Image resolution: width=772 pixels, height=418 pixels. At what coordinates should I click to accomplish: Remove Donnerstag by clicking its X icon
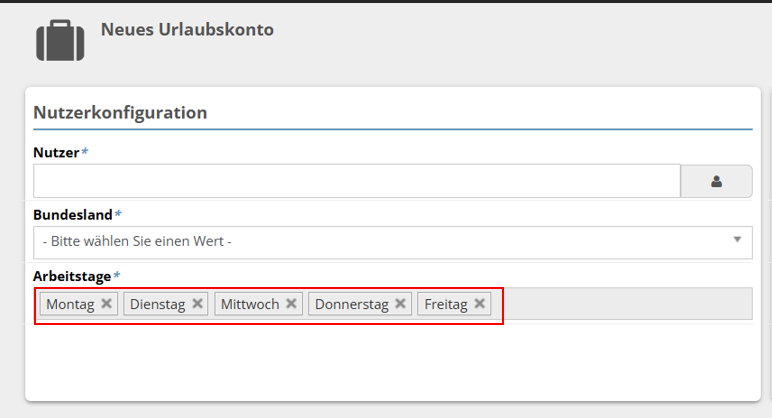(400, 304)
